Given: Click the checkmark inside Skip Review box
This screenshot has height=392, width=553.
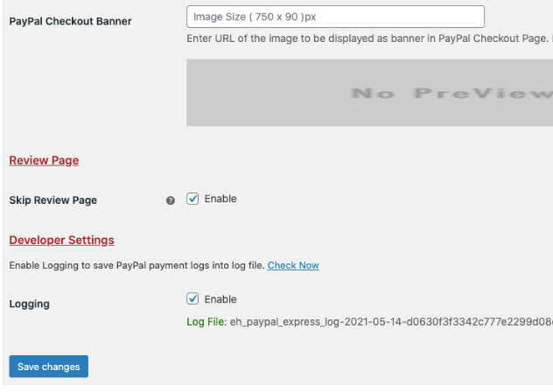Looking at the screenshot, I should pyautogui.click(x=193, y=199).
